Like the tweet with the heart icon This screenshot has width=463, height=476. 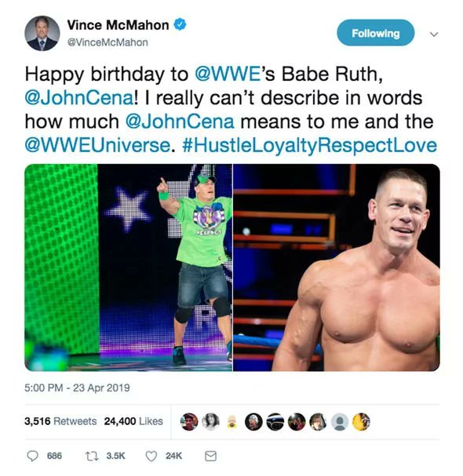[151, 456]
